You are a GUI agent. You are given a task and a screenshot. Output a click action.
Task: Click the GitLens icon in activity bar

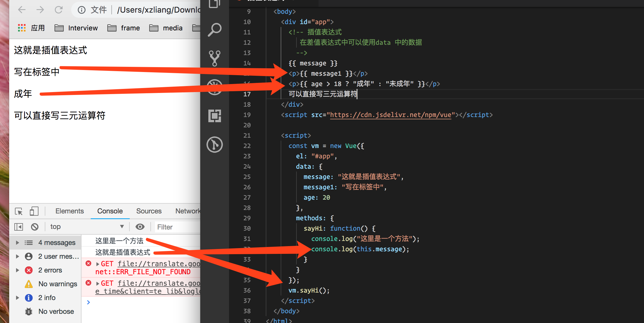(x=214, y=144)
